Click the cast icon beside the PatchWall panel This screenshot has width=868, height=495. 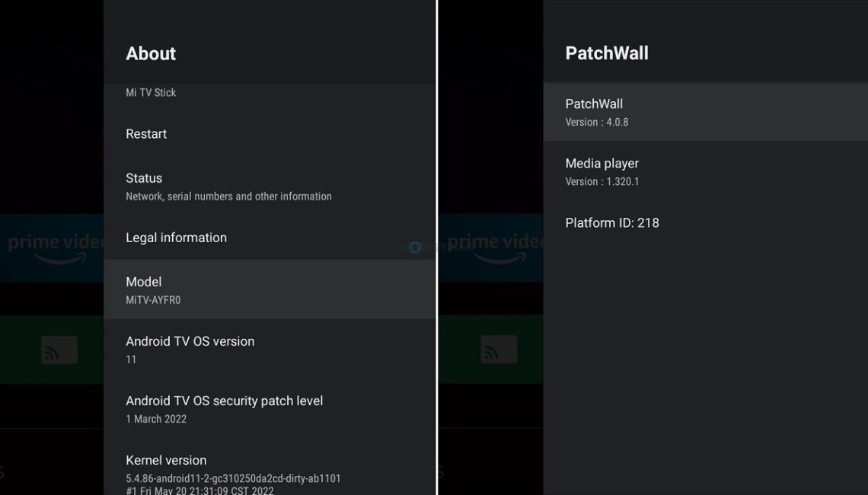(x=499, y=350)
